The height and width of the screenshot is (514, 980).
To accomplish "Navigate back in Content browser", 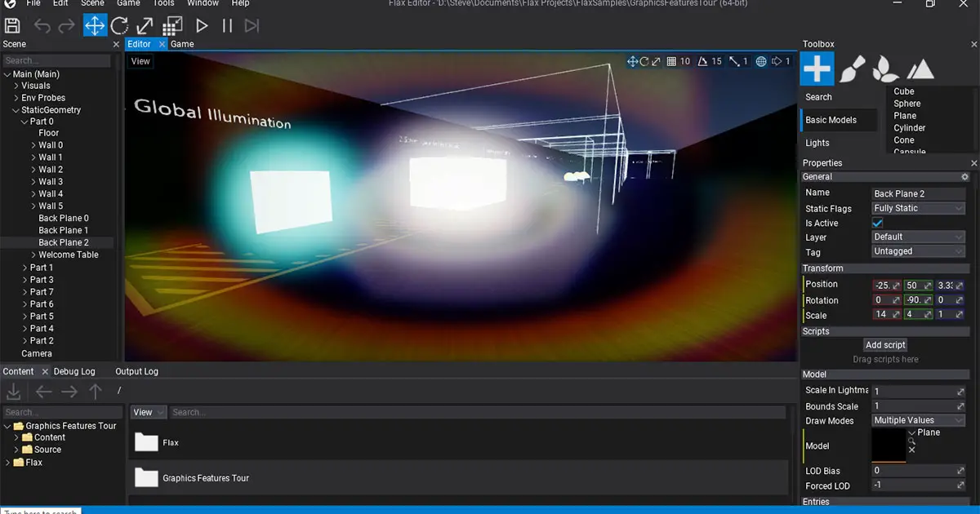I will click(44, 392).
